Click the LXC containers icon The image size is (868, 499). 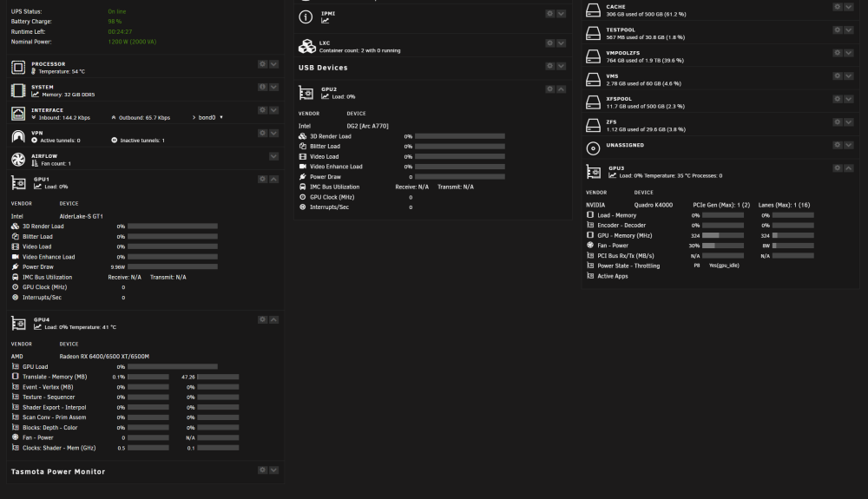306,46
